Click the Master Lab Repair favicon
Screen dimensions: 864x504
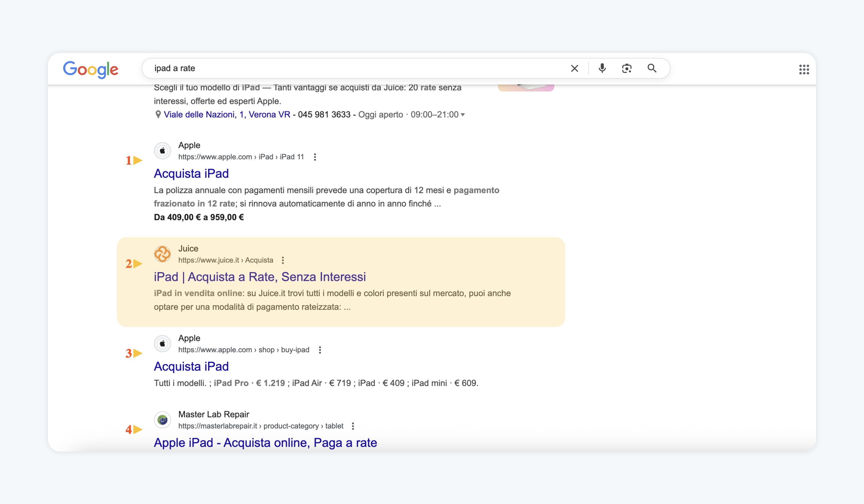[x=162, y=420]
